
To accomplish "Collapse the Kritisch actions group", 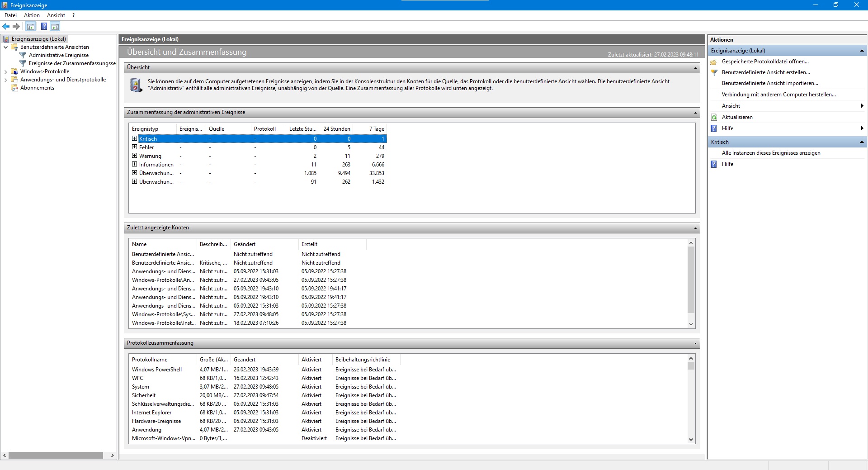I will click(862, 142).
